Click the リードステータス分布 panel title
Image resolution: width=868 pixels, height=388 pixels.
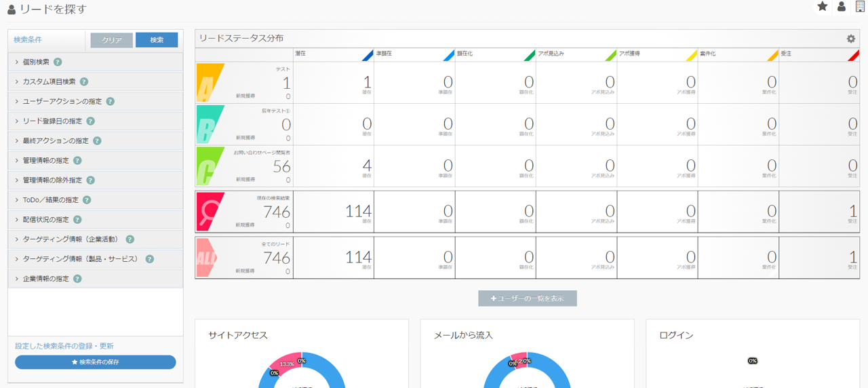pyautogui.click(x=241, y=39)
